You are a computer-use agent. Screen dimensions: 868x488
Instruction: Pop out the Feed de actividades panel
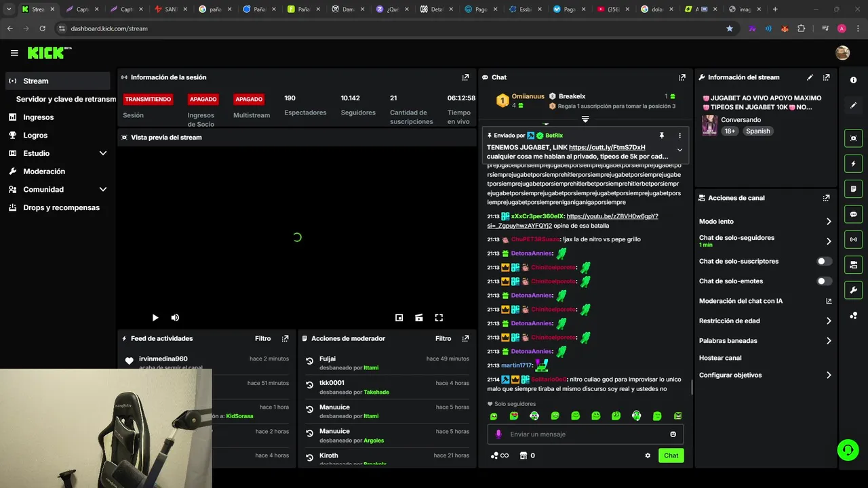pyautogui.click(x=285, y=338)
